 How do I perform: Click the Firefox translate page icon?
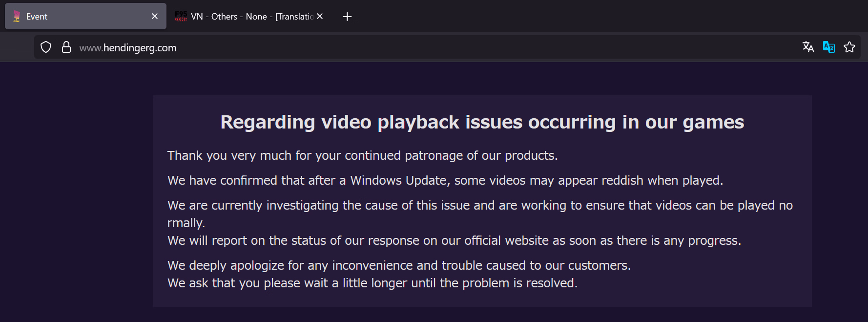pos(808,47)
